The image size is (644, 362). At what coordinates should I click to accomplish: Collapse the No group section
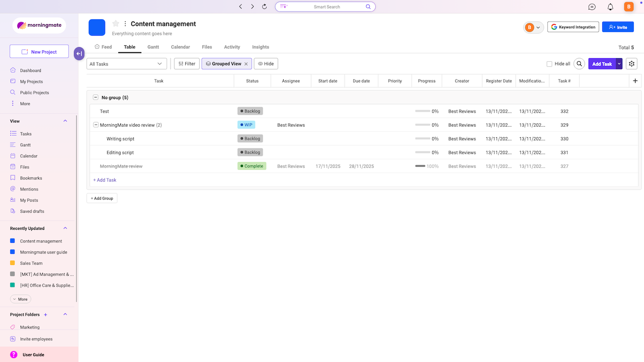[96, 98]
